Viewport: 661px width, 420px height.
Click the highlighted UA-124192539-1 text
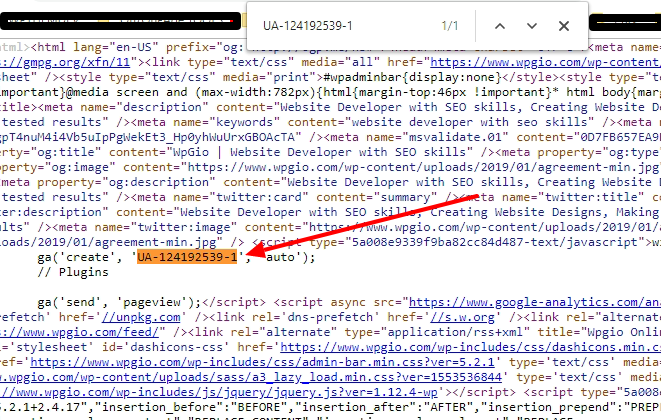[x=187, y=257]
